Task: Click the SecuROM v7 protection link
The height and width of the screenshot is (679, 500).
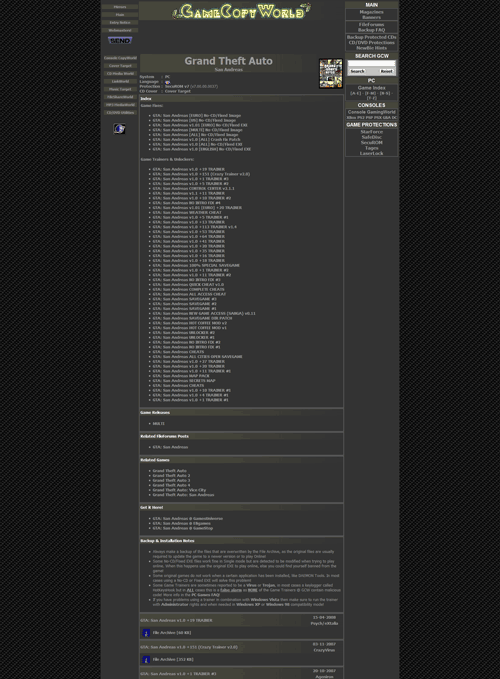Action: click(x=177, y=87)
